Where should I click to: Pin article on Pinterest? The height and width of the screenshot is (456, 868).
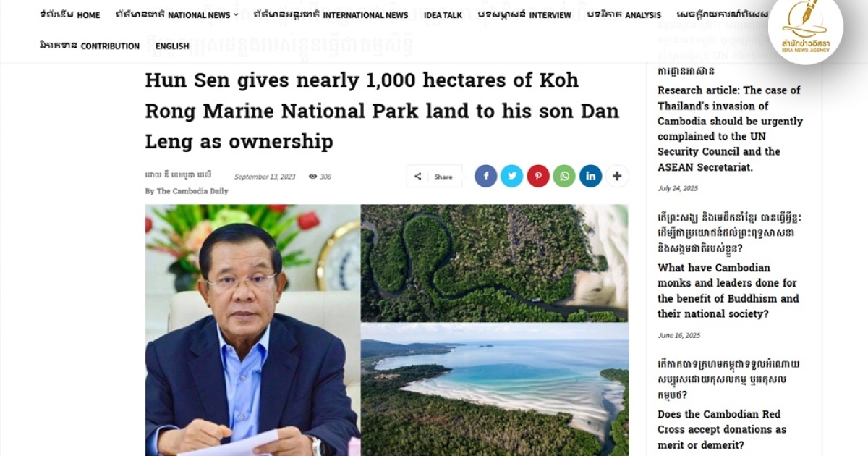538,177
